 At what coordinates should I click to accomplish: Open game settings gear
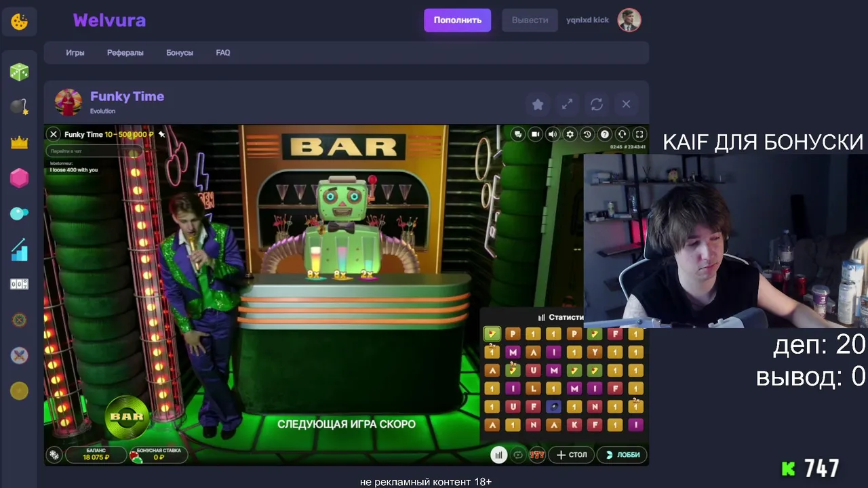tap(570, 134)
